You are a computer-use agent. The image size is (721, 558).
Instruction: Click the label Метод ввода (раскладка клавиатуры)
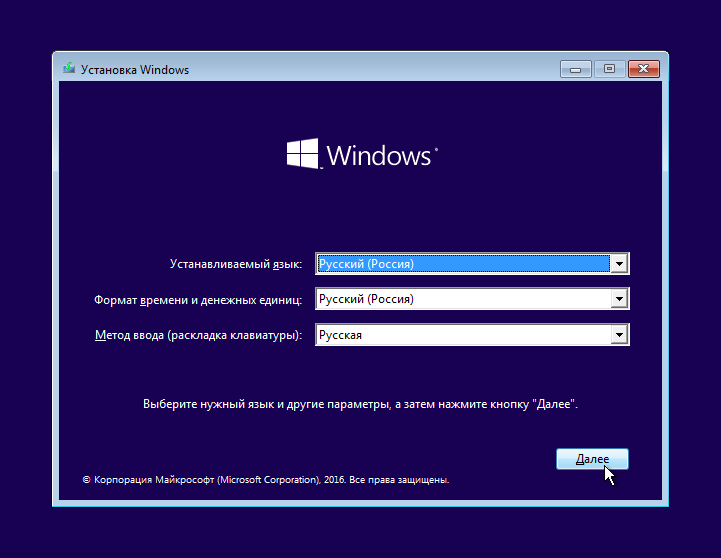(199, 335)
